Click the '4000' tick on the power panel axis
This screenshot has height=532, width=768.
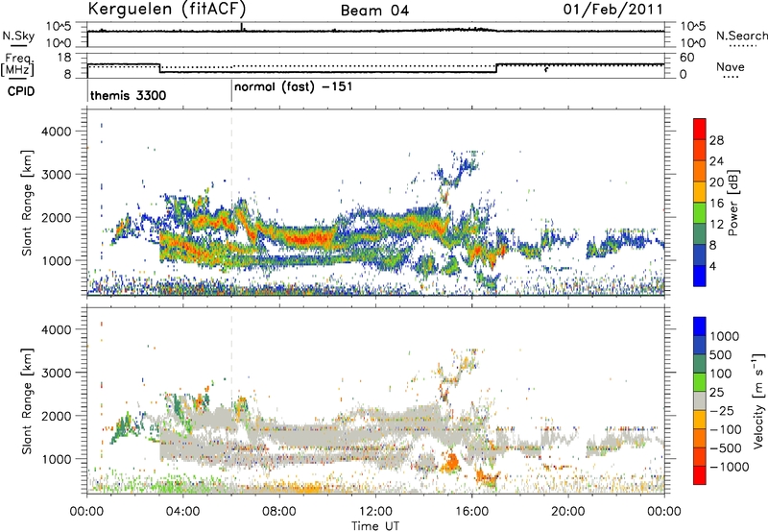pos(57,132)
